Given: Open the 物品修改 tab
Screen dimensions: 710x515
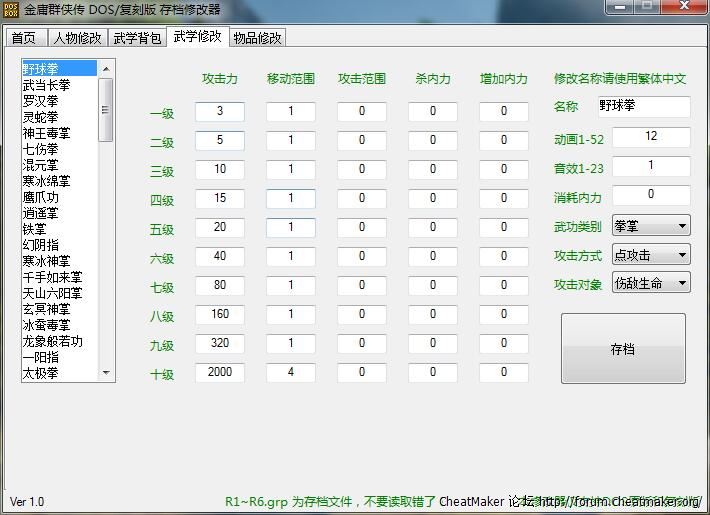Looking at the screenshot, I should pyautogui.click(x=257, y=38).
